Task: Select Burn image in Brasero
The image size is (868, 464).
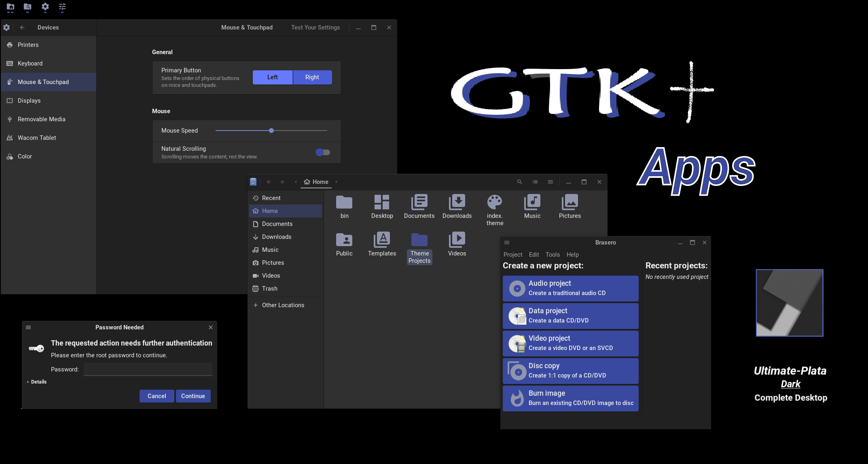Action: click(x=570, y=399)
